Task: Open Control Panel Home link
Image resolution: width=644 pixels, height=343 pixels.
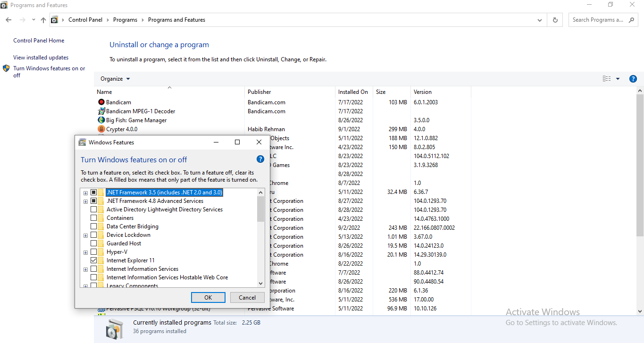Action: 39,41
